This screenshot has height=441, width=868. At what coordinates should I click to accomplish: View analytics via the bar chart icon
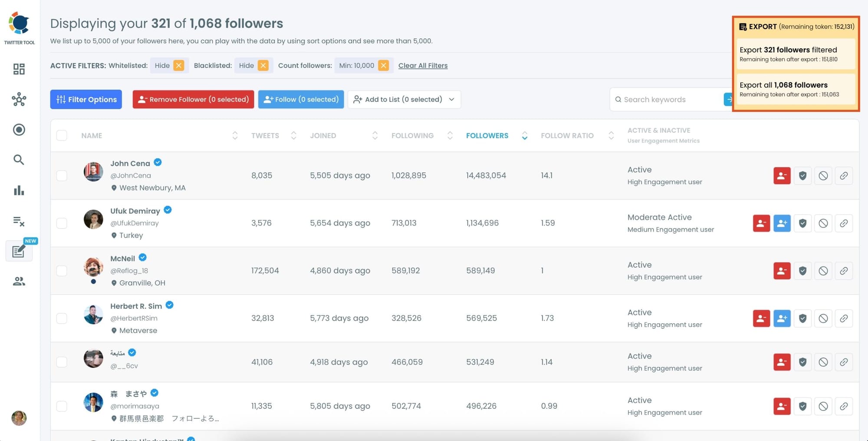19,190
